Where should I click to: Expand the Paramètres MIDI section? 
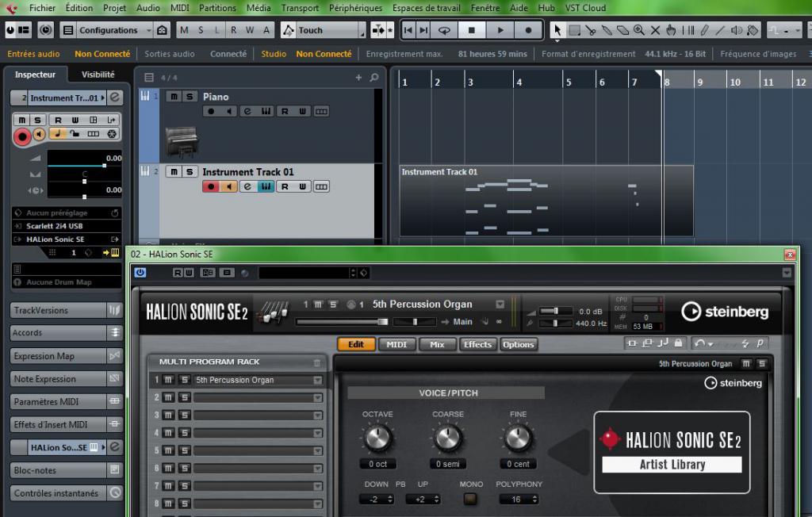coord(67,401)
